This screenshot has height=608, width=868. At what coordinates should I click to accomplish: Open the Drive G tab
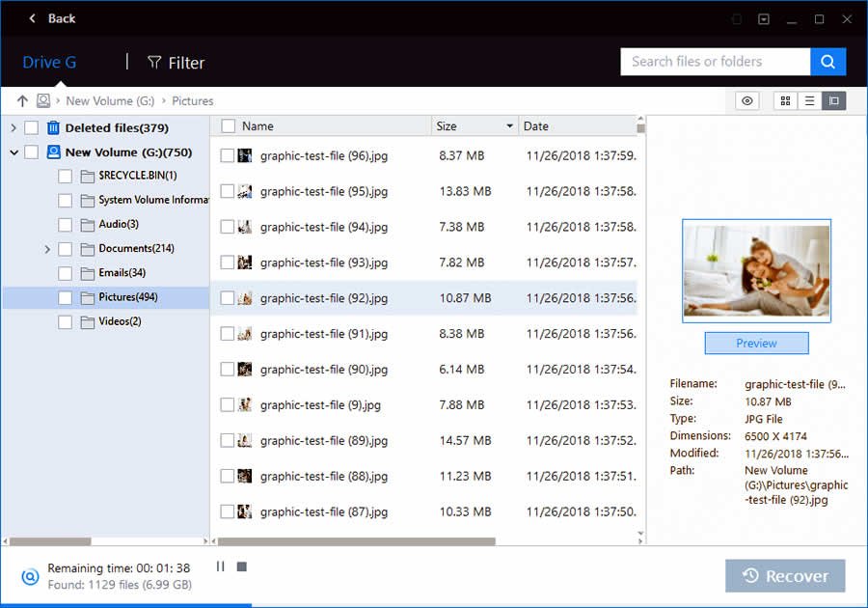49,63
